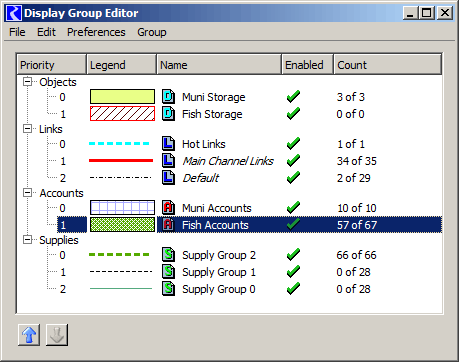Collapse the Links tree node
Image resolution: width=459 pixels, height=362 pixels.
point(27,129)
